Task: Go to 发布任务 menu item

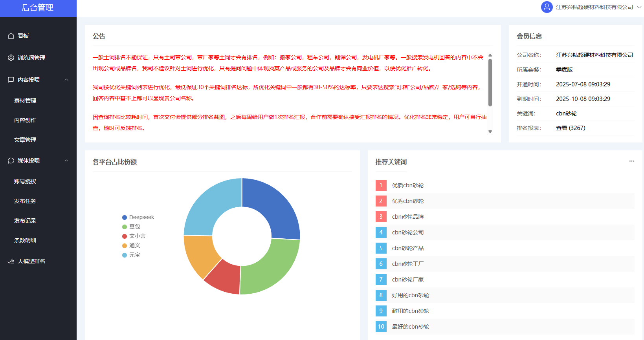Action: 25,201
